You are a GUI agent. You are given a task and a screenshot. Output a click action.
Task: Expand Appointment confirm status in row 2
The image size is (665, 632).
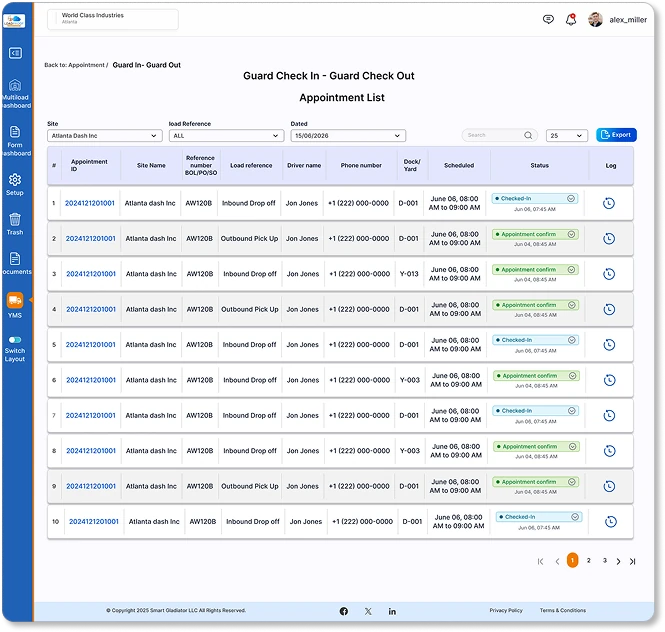click(x=571, y=234)
